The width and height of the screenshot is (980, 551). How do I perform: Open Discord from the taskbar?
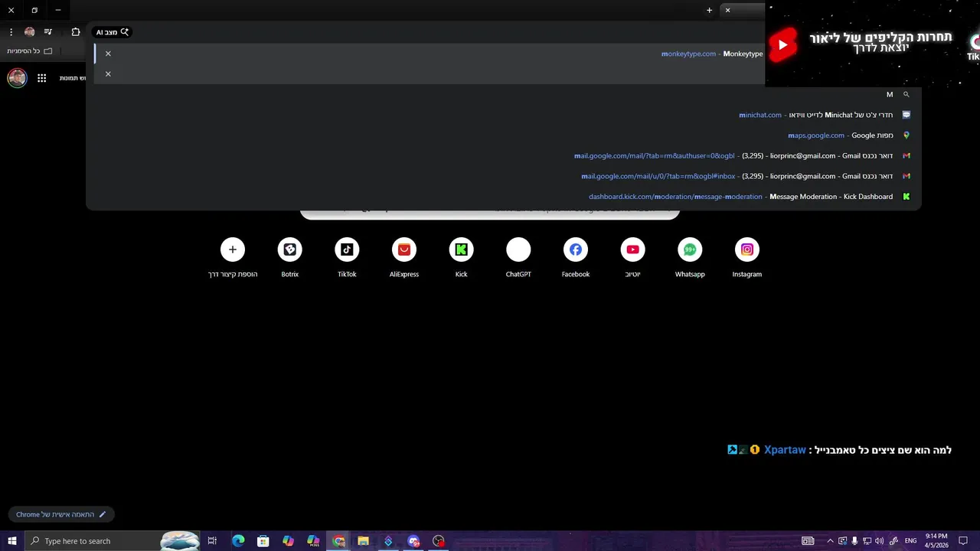pos(413,541)
